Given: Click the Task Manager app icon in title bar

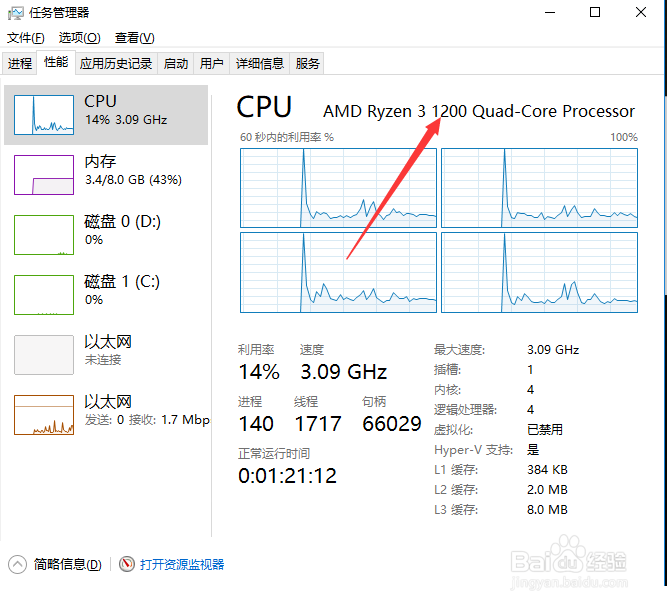Looking at the screenshot, I should click(x=16, y=13).
